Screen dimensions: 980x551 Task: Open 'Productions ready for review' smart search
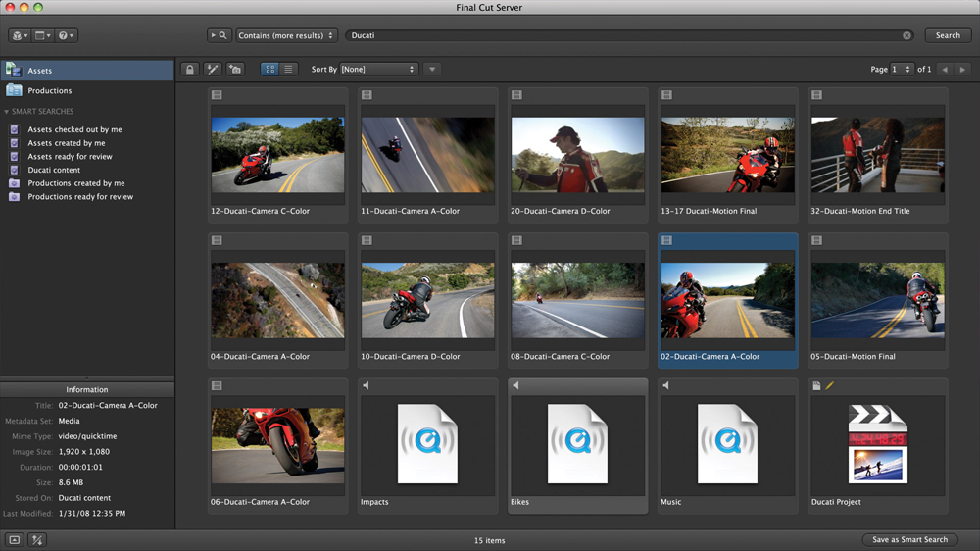click(80, 197)
